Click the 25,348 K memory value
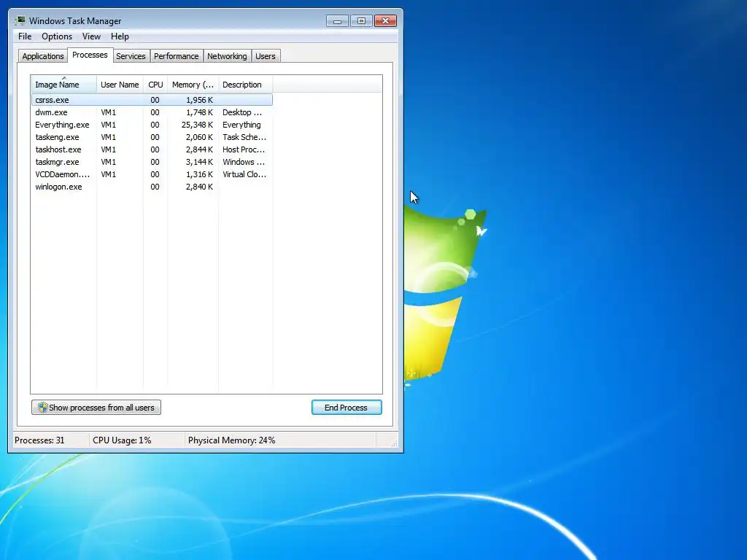This screenshot has height=560, width=747. (x=197, y=125)
